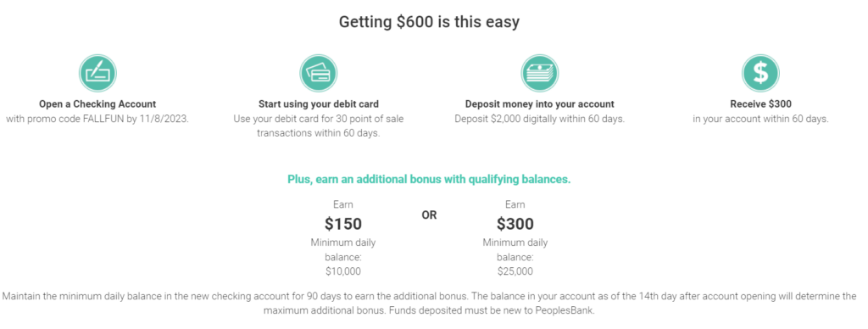This screenshot has height=329, width=868.
Task: Click the green additional bonus headline
Action: [429, 180]
